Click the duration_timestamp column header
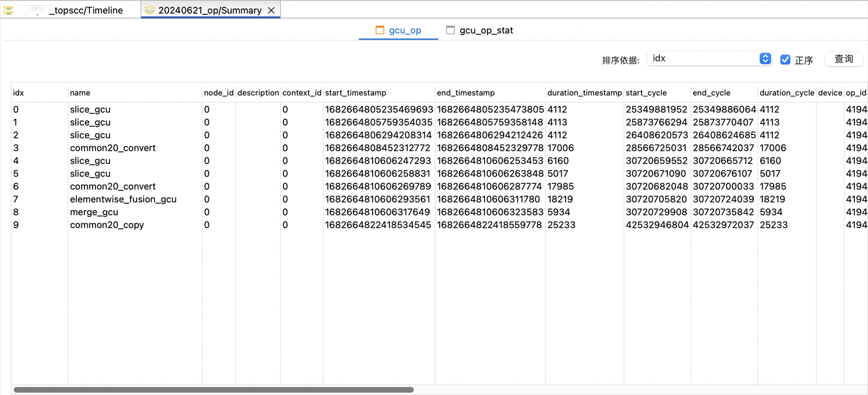Image resolution: width=868 pixels, height=395 pixels. [584, 93]
